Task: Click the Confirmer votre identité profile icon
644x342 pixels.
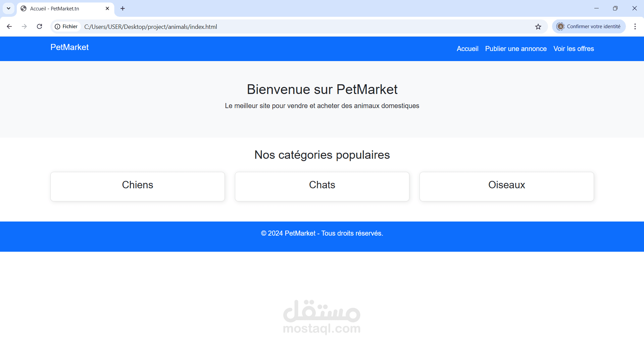Action: (x=560, y=26)
